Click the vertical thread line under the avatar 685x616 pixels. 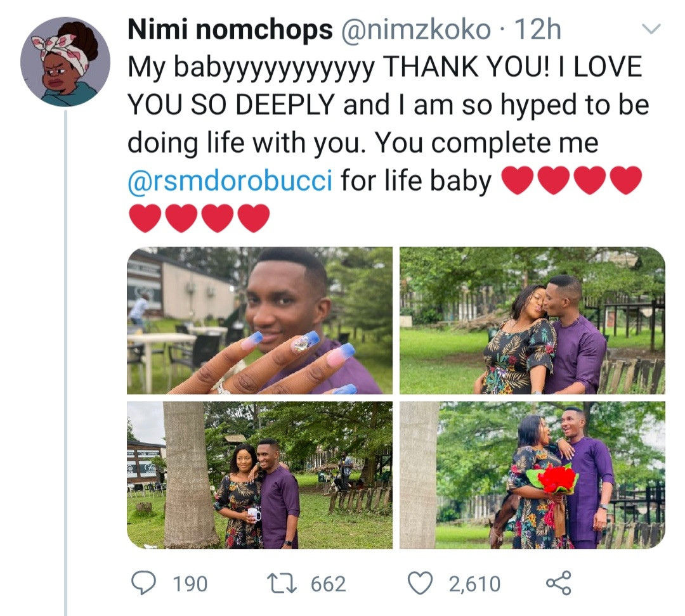65,363
